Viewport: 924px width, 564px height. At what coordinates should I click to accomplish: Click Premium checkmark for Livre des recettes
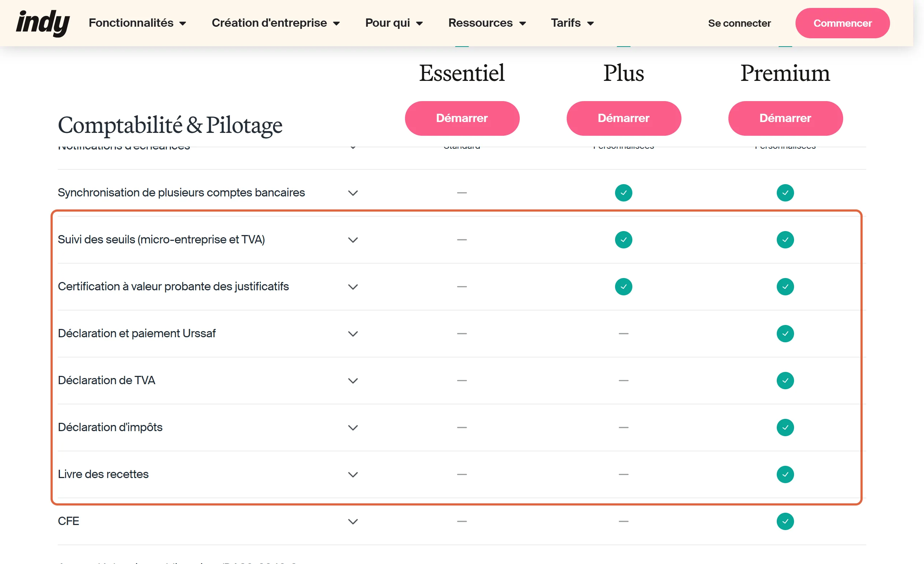coord(785,474)
